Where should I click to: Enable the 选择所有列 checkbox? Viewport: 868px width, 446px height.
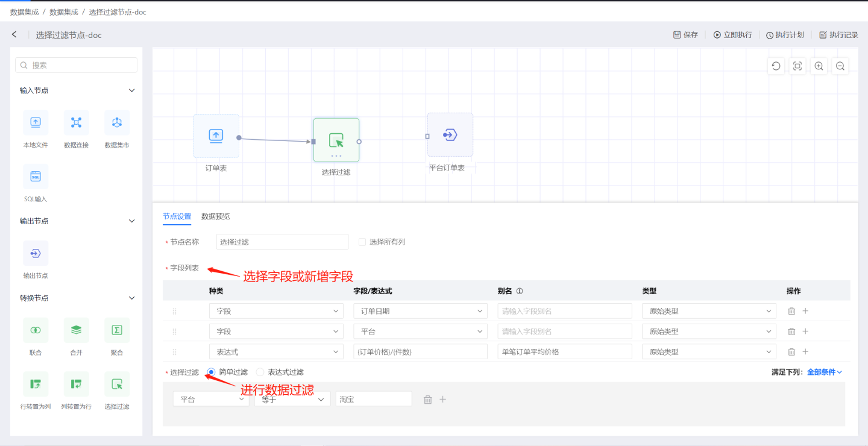362,242
